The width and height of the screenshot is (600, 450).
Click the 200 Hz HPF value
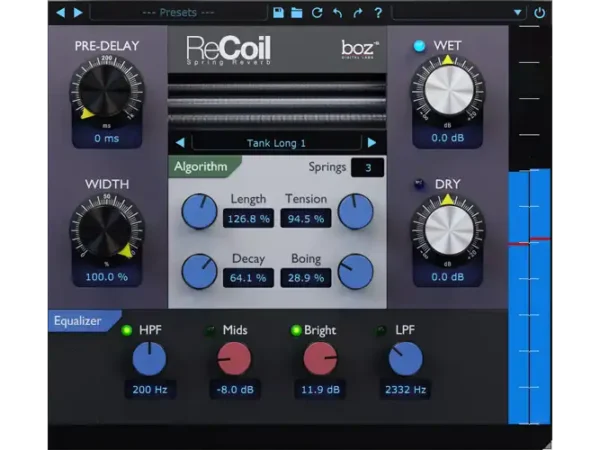[x=150, y=390]
